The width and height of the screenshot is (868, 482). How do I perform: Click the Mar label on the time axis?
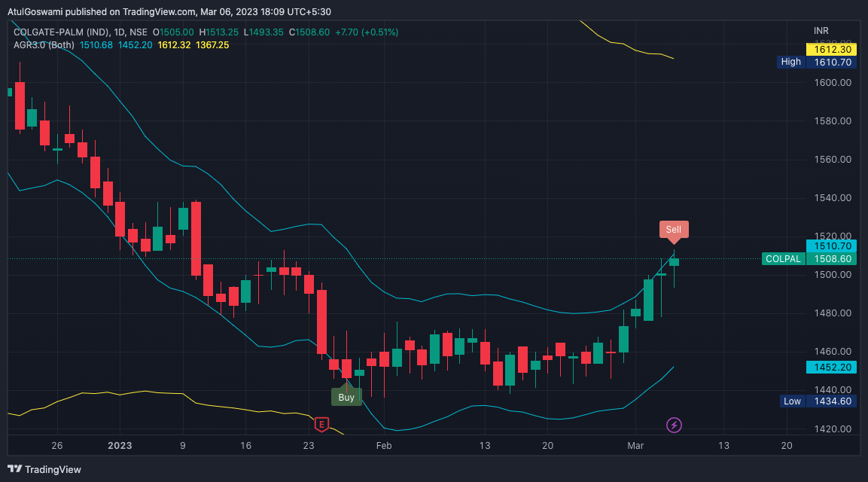[635, 445]
